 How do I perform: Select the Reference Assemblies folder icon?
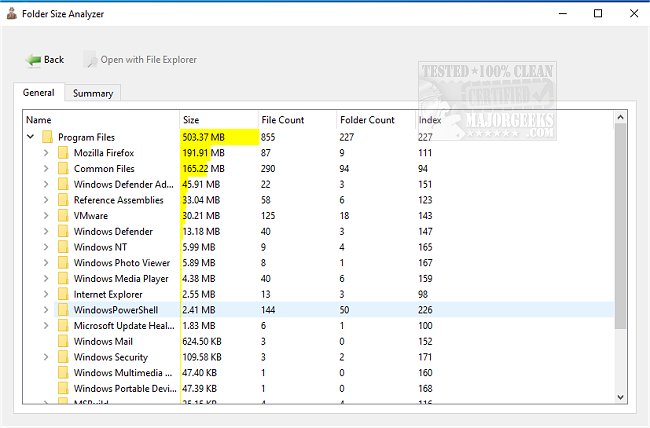pyautogui.click(x=63, y=200)
